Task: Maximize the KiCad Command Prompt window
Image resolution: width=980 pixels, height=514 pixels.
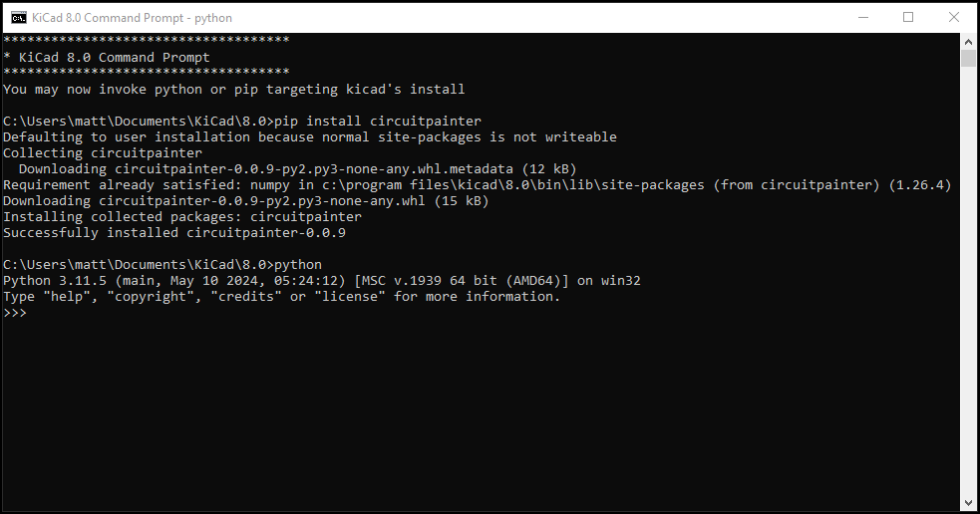Action: click(908, 18)
